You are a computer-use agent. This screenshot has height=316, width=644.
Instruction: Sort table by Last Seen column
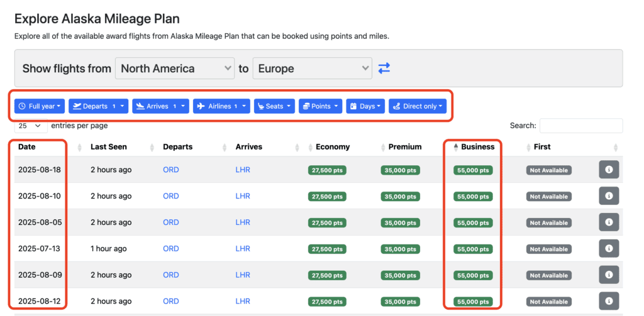pos(152,147)
